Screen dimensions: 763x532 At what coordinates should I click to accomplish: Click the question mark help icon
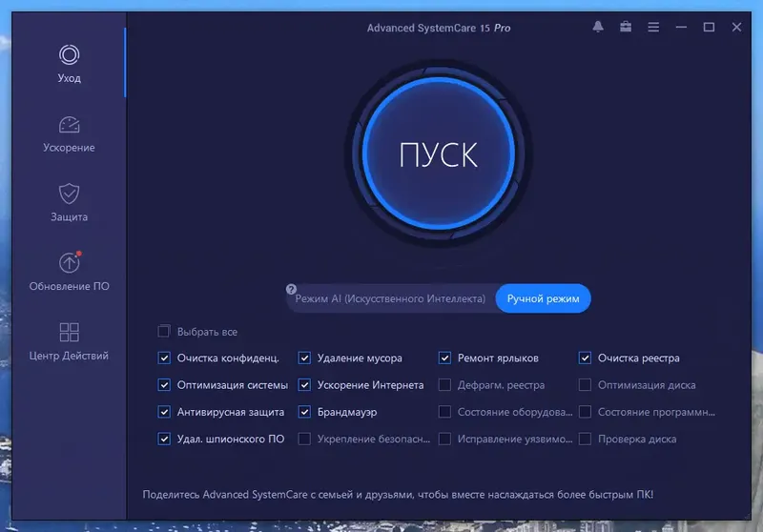291,289
